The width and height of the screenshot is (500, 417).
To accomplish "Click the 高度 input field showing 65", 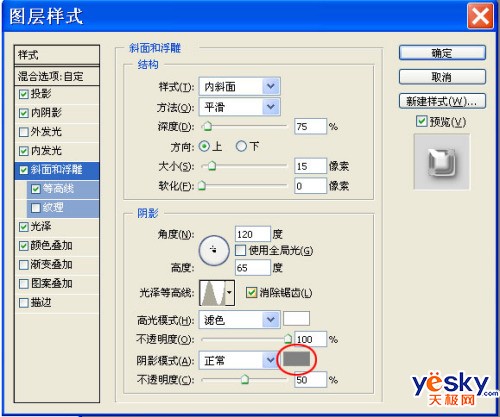I will click(x=252, y=268).
